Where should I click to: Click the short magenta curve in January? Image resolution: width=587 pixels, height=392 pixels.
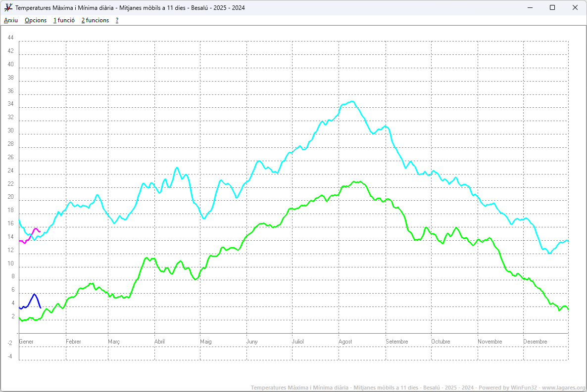point(30,236)
